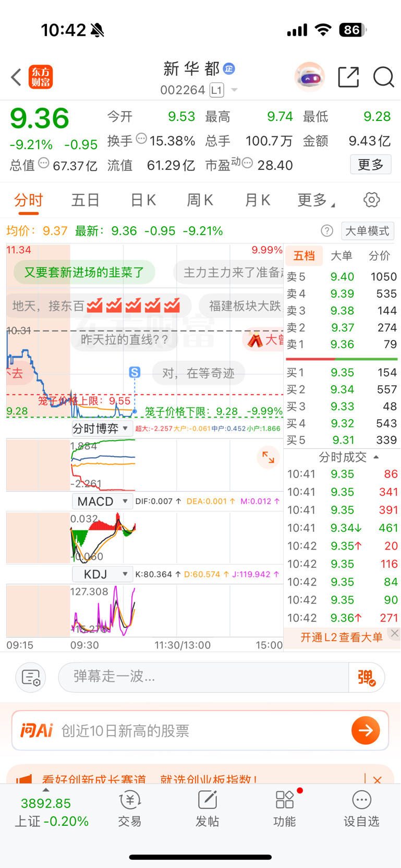Tap the 地天,接东百 comment bubble
This screenshot has width=401, height=868.
click(99, 305)
